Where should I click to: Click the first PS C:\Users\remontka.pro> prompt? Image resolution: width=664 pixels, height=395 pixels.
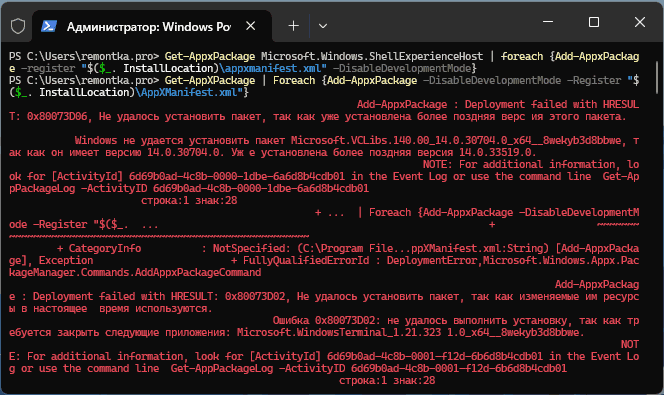[84, 56]
